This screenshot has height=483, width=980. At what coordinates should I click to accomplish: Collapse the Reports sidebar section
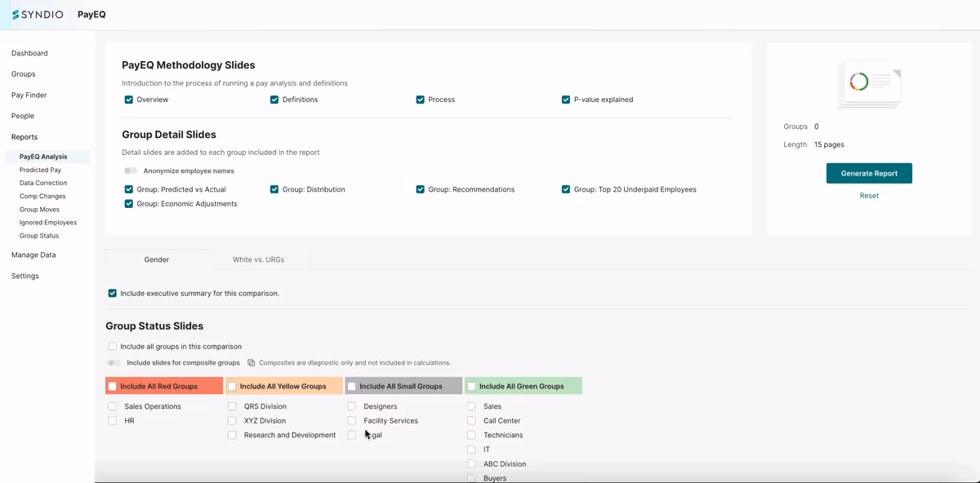[x=24, y=137]
